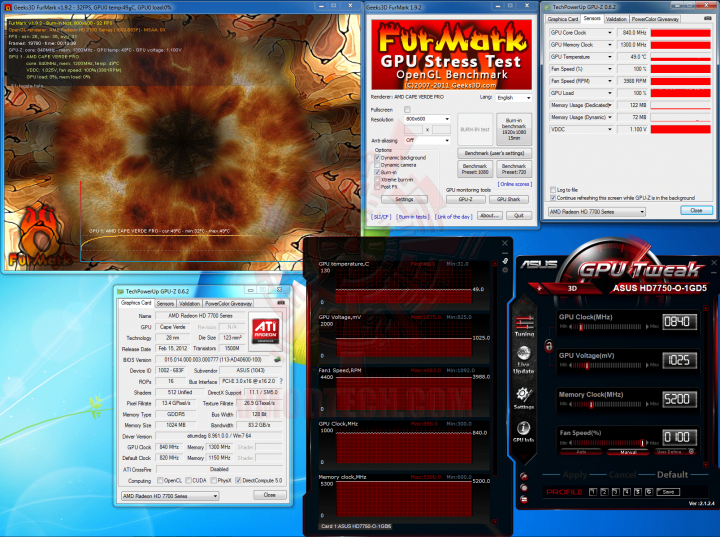The height and width of the screenshot is (537, 720).
Task: Open GPU Temperature sensor dropdown arrow
Action: (x=610, y=57)
